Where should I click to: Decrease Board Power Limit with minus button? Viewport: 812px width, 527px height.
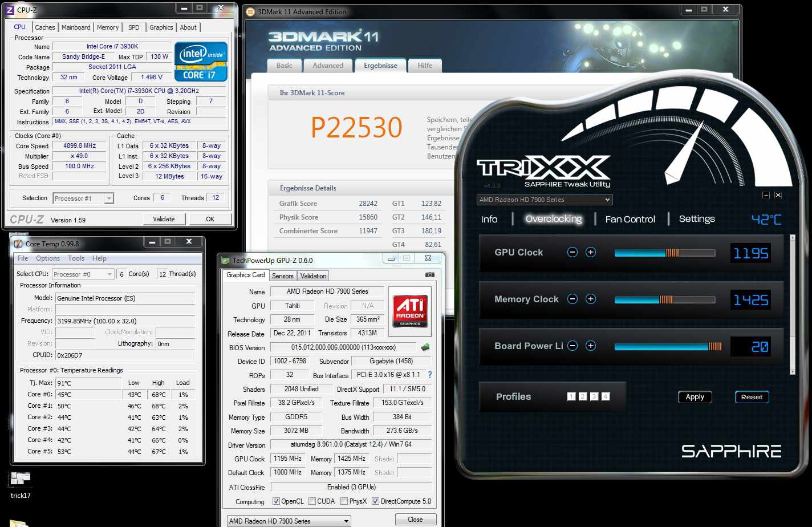coord(573,346)
